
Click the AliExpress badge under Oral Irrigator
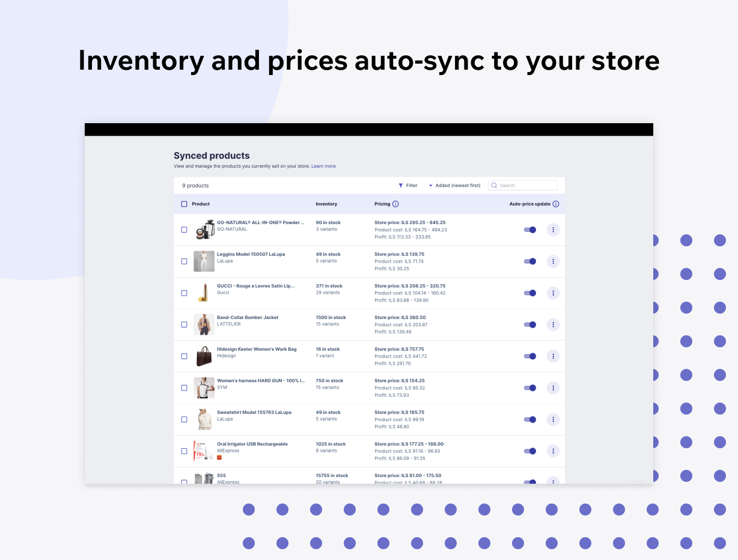(219, 457)
